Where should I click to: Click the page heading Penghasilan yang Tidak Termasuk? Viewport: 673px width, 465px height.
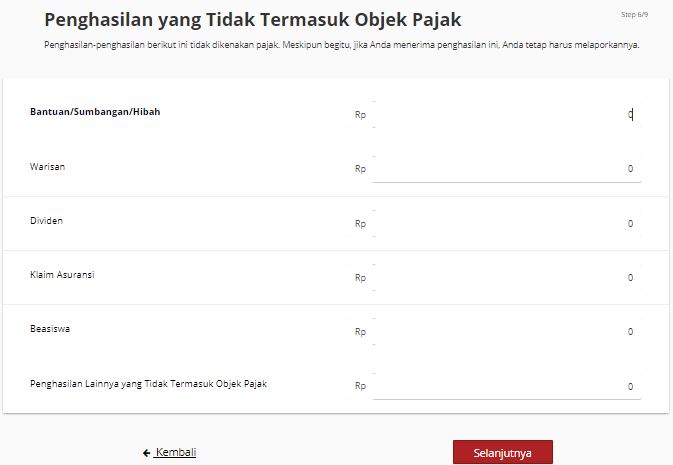pos(253,20)
